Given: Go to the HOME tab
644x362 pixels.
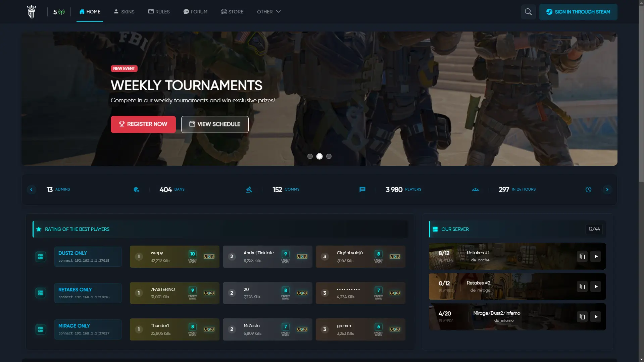Looking at the screenshot, I should point(90,12).
